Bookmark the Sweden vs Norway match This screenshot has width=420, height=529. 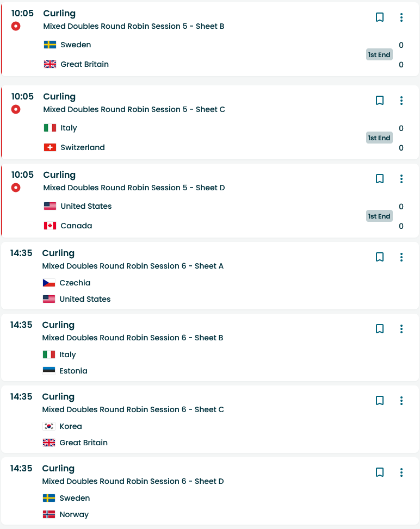(380, 472)
